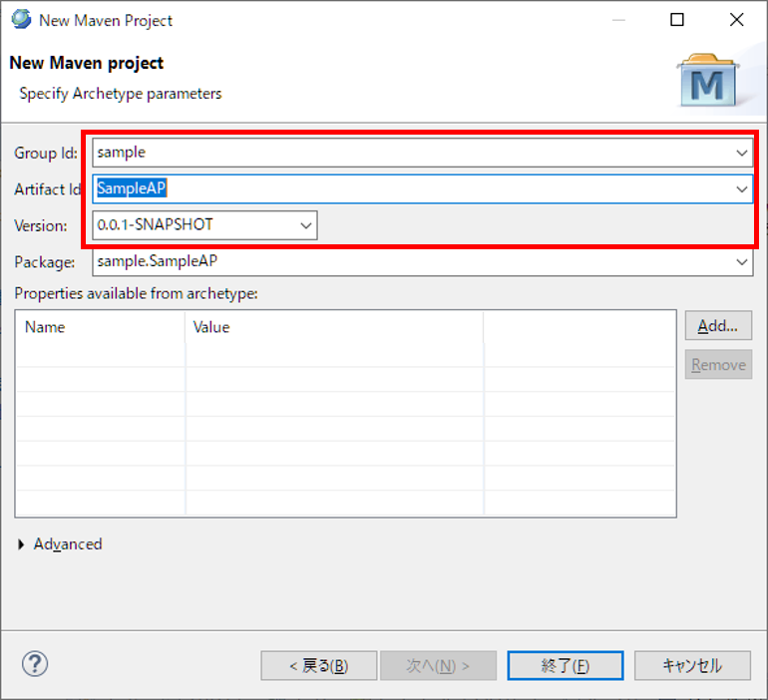Expand the Artifact Id dropdown list
Viewport: 768px width, 700px height.
741,188
